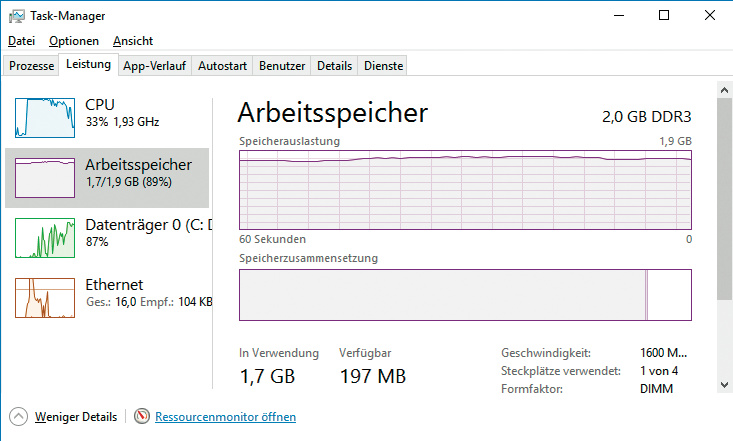733x441 pixels.
Task: Switch to the Dienste tab
Action: tap(384, 66)
